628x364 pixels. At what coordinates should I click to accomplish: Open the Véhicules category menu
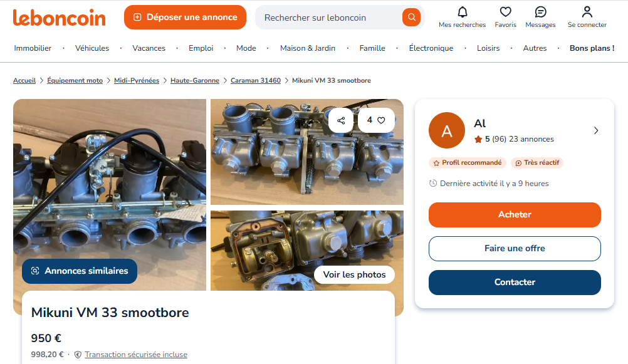(92, 48)
